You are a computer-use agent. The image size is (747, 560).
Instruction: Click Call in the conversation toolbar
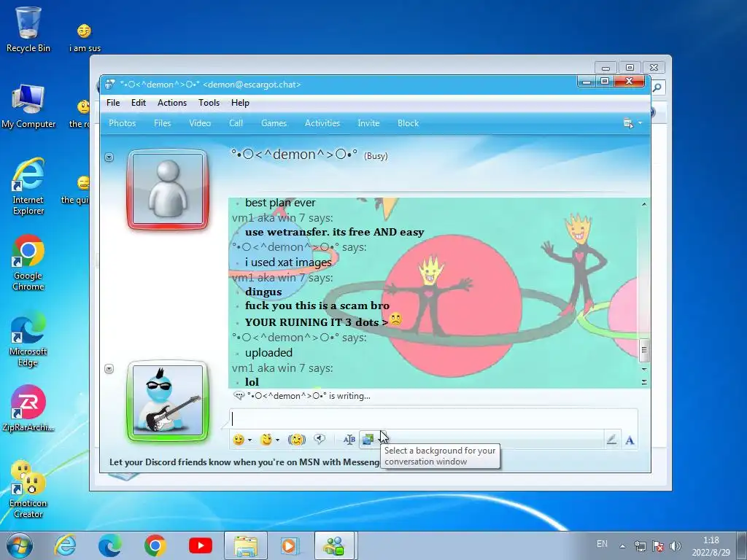click(236, 123)
